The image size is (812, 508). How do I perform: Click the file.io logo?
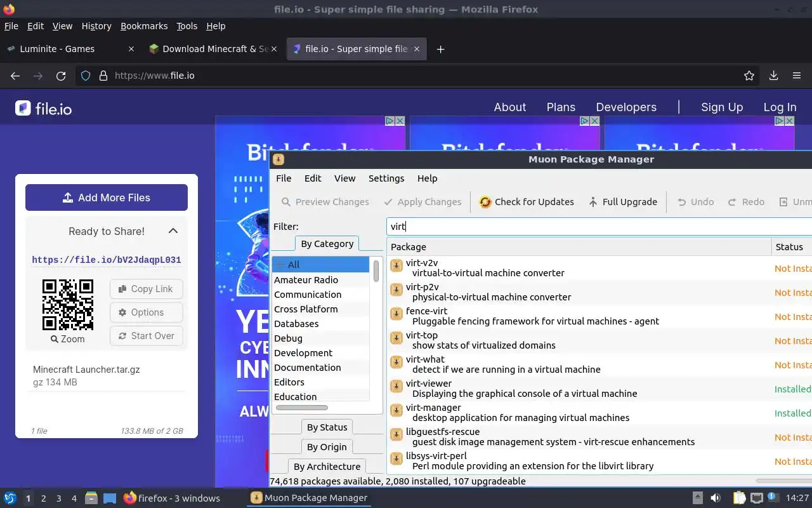44,108
